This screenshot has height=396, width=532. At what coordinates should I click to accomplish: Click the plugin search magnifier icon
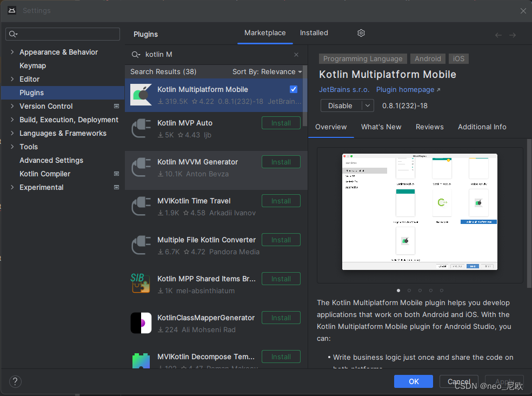[136, 54]
